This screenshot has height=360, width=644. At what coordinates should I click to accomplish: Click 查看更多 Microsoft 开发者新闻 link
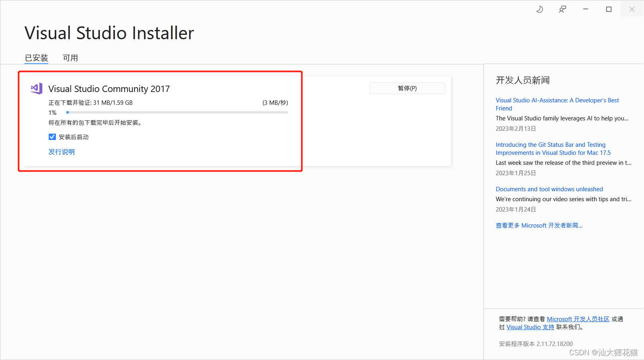[539, 225]
